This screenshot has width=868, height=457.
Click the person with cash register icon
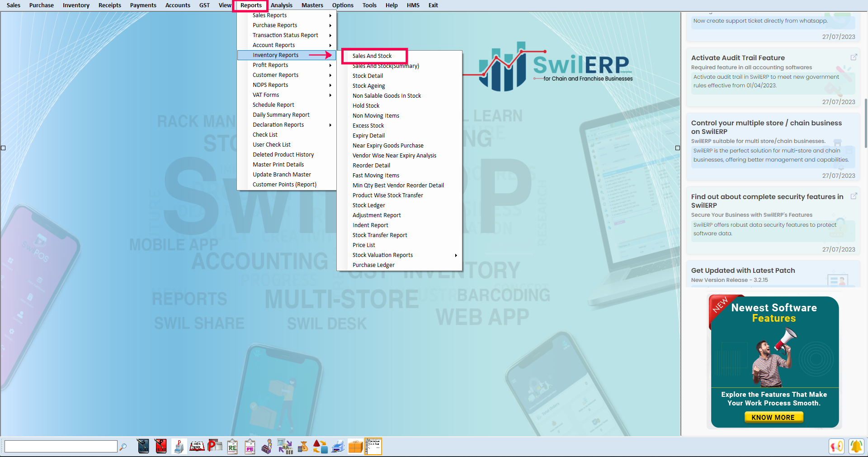267,447
